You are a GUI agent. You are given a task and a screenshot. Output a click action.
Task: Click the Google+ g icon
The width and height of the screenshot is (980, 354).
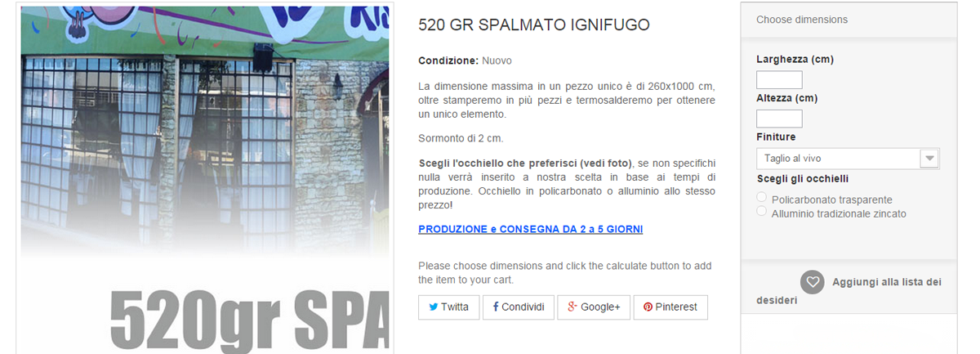pos(572,307)
